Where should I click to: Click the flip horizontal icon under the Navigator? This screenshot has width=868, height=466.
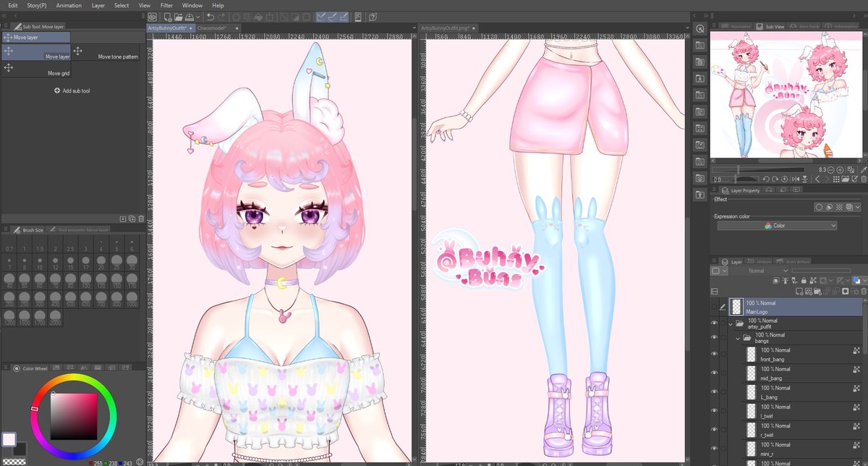pyautogui.click(x=796, y=179)
